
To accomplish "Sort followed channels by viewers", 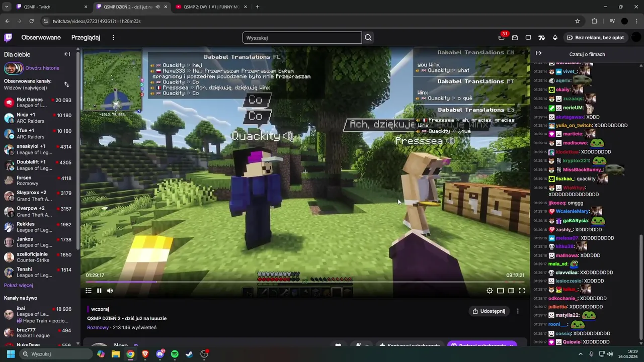I will [x=66, y=84].
